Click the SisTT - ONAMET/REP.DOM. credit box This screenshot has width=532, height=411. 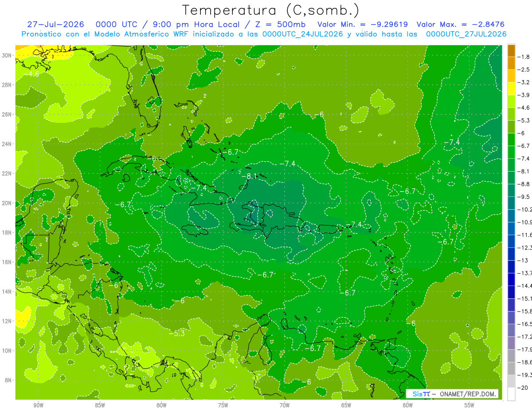click(x=452, y=394)
